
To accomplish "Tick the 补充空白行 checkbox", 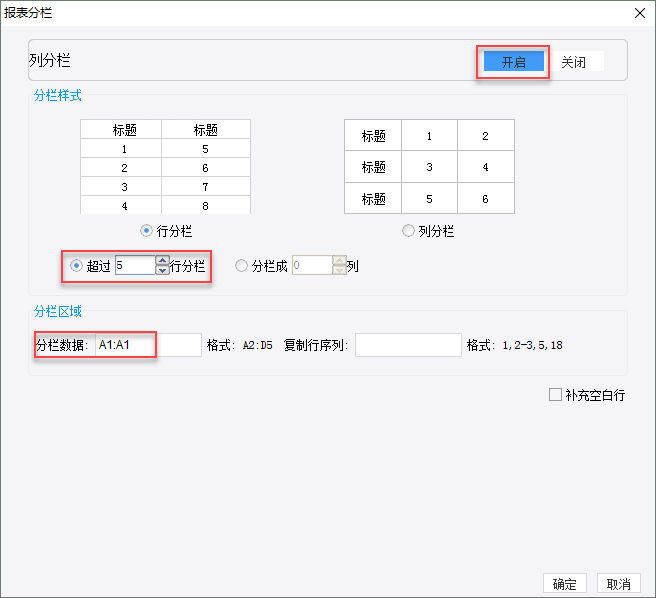I will (555, 395).
